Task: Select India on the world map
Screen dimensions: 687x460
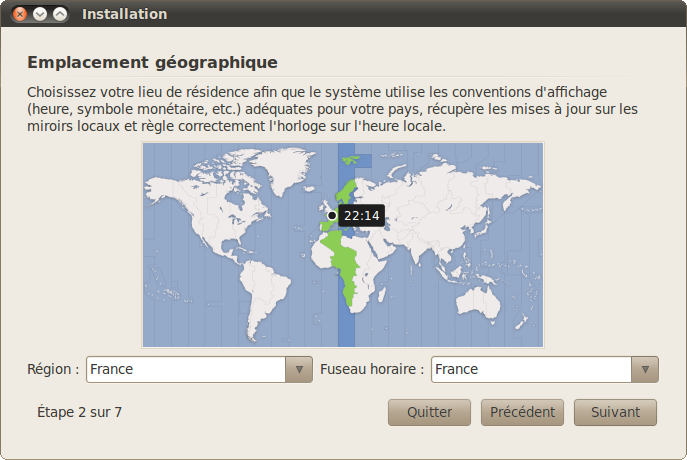Action: coord(432,240)
